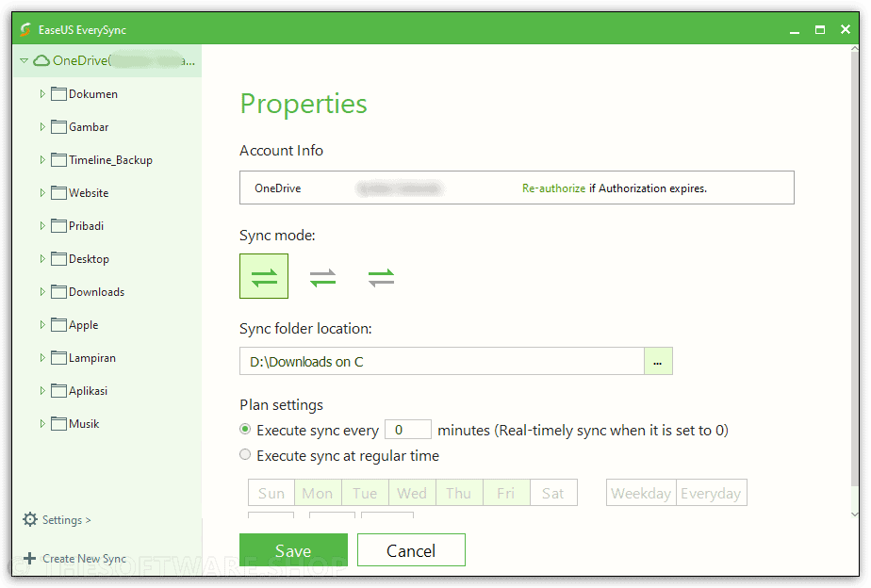Click the Dokumen folder icon
This screenshot has height=588, width=871.
[58, 94]
